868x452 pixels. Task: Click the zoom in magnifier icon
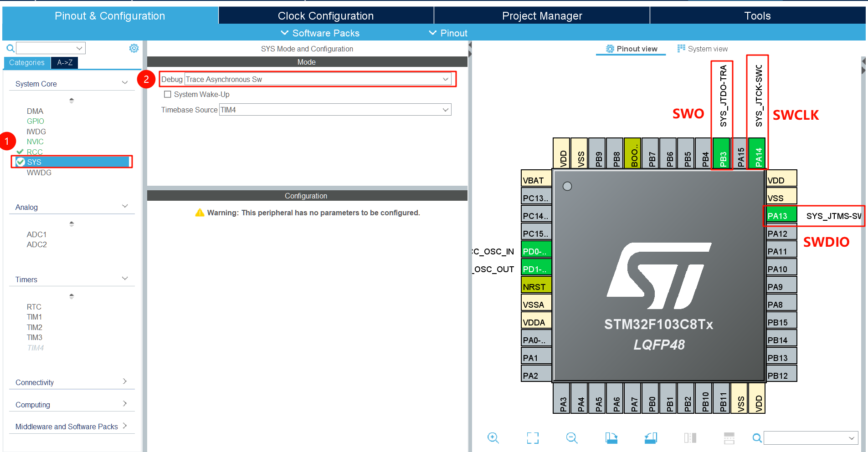pyautogui.click(x=493, y=438)
